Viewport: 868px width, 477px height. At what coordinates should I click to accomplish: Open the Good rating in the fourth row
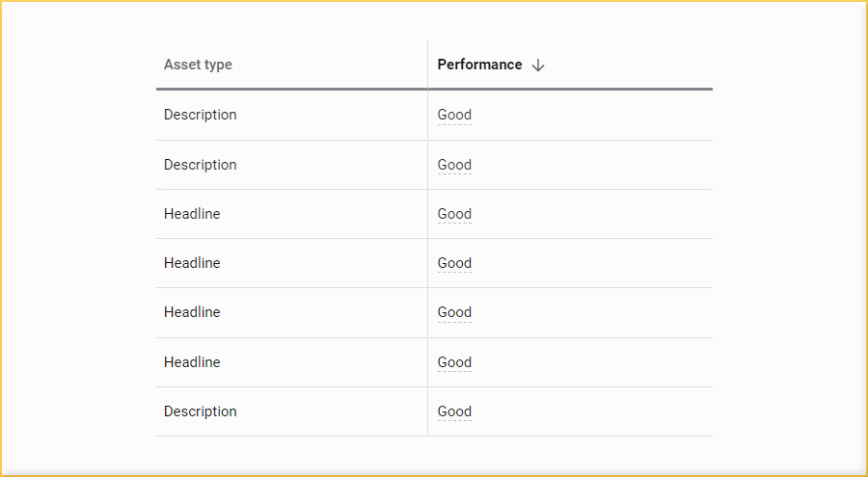pyautogui.click(x=454, y=263)
